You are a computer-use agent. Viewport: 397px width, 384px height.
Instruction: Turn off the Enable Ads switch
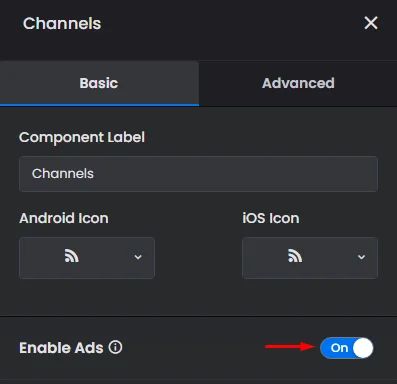coord(347,348)
